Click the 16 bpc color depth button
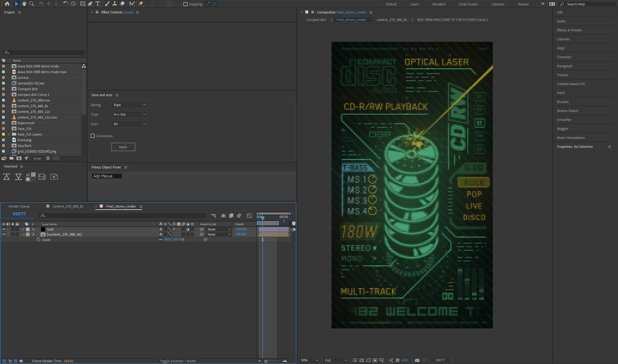Screen dimensions: 618x364 pos(37,158)
